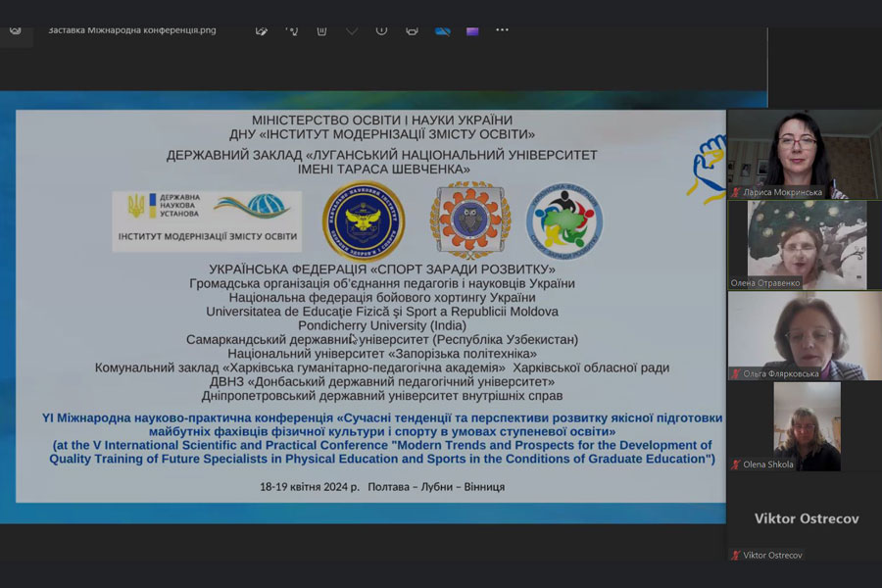Click muted mic icon beside Olena Shkola
Image resolution: width=882 pixels, height=588 pixels.
point(736,465)
